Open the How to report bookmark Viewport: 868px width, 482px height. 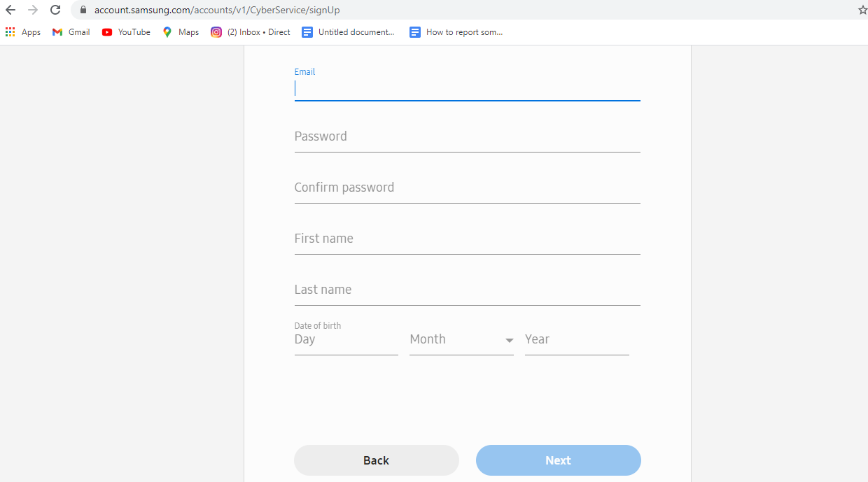click(456, 32)
